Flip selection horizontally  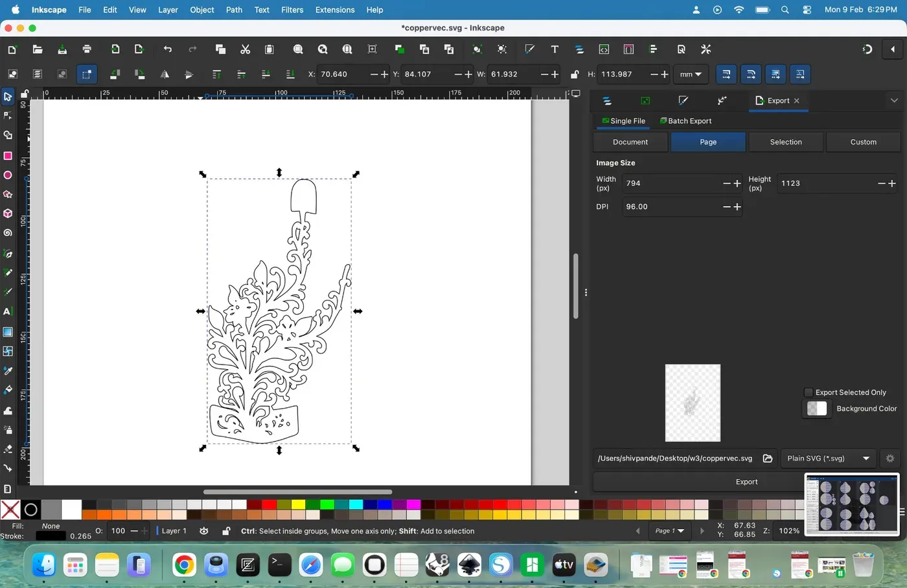165,74
